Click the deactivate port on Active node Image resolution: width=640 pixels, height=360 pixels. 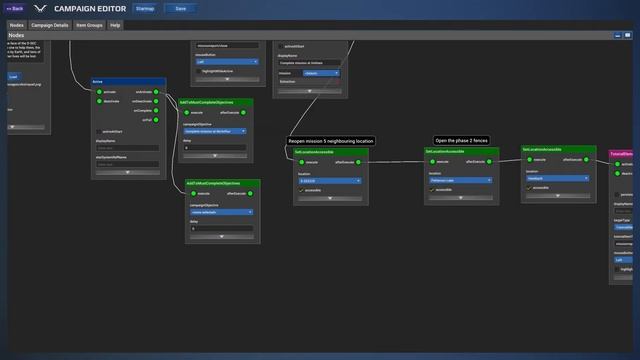click(99, 101)
